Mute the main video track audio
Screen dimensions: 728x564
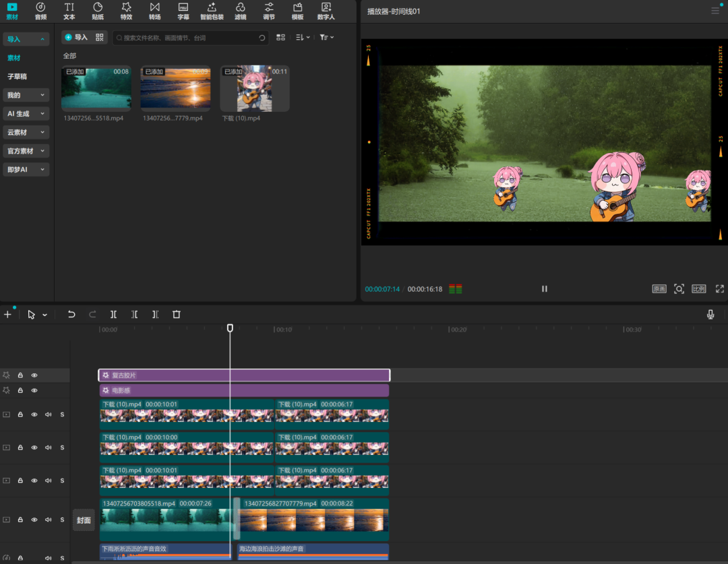(x=48, y=520)
